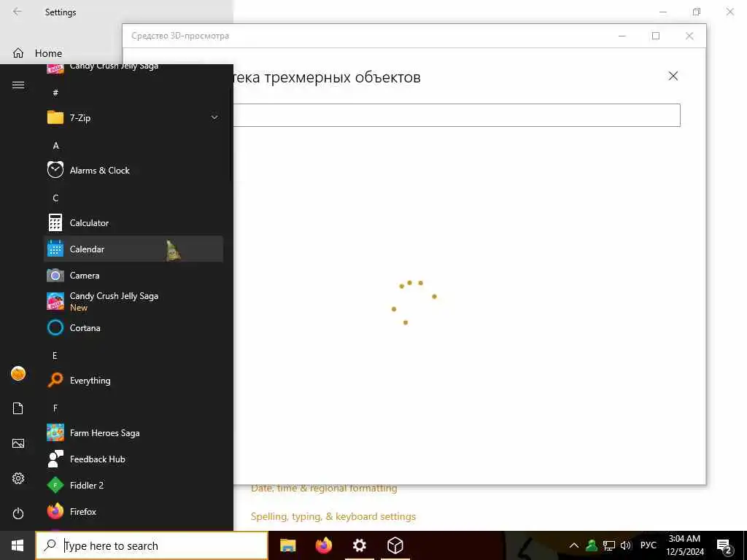Switch the РУС input language indicator
This screenshot has width=747, height=560.
[x=649, y=545]
